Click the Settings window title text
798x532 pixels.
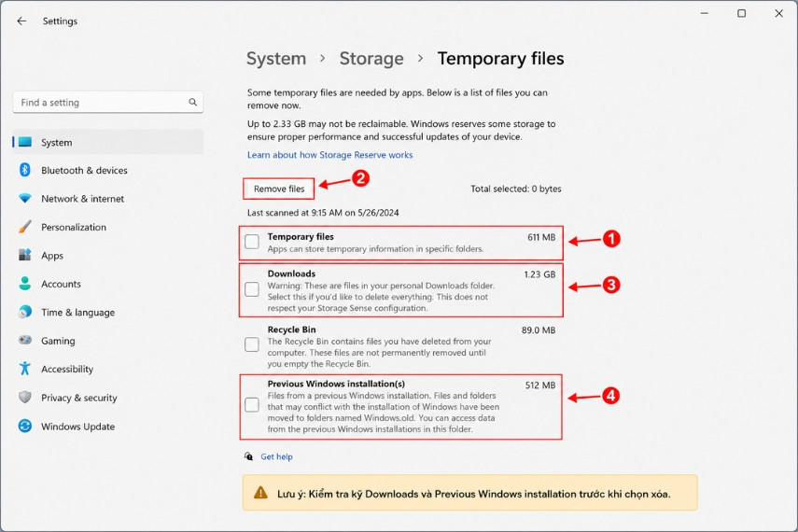60,21
